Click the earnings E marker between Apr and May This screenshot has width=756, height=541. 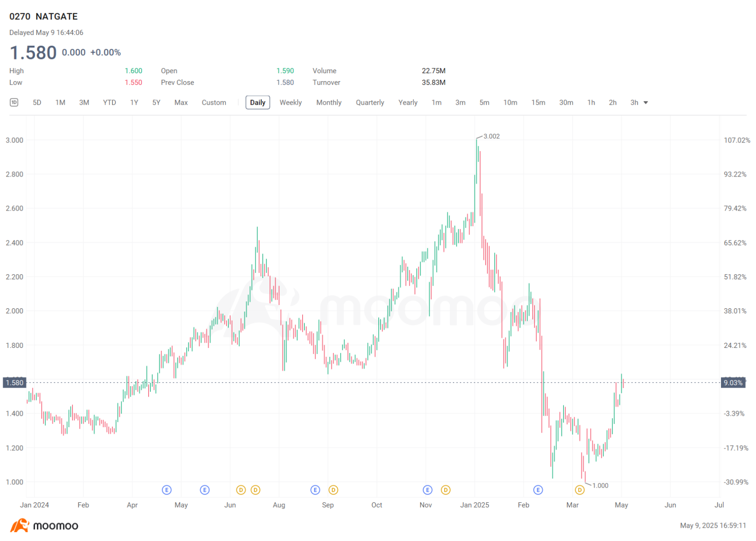pyautogui.click(x=167, y=490)
